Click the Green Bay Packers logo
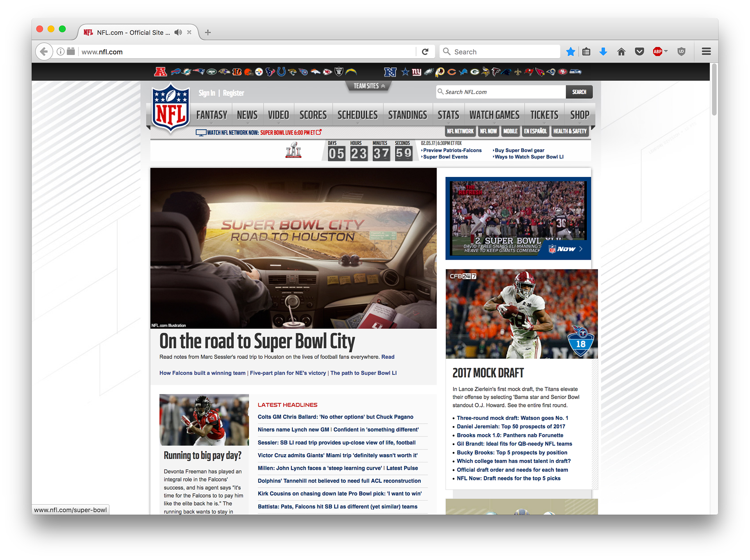The width and height of the screenshot is (750, 560). 475,72
